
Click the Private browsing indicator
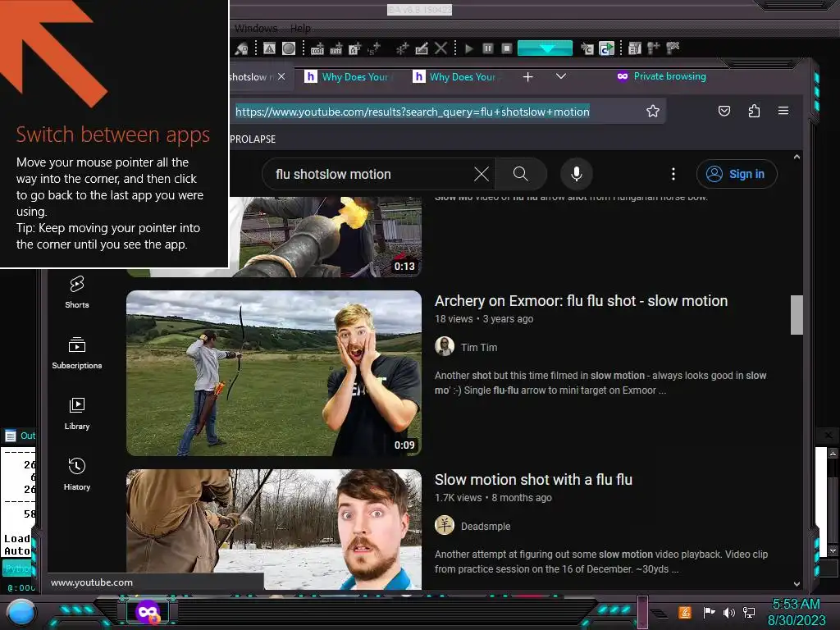pyautogui.click(x=661, y=76)
